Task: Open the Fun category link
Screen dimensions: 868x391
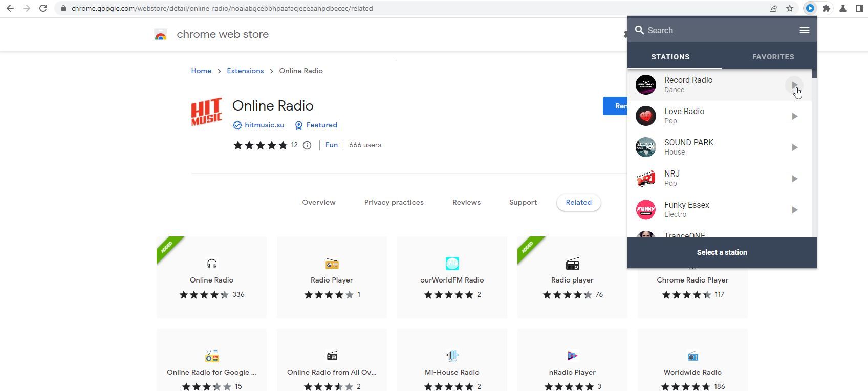Action: coord(332,145)
